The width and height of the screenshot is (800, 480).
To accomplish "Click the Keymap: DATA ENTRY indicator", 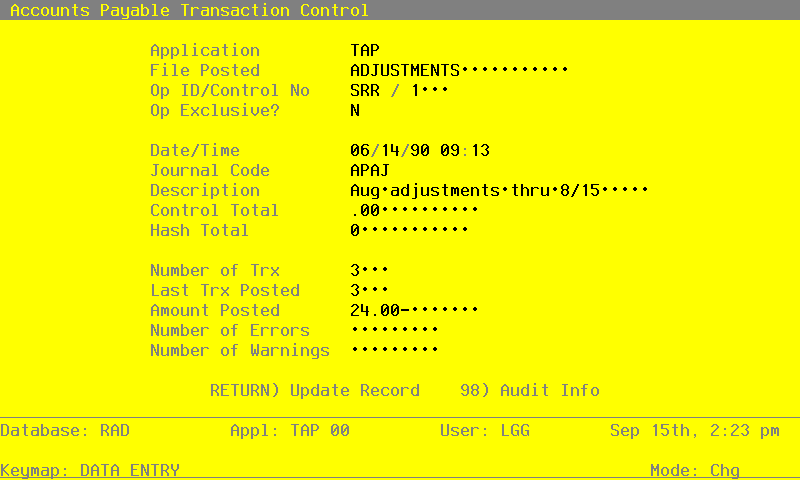I will pyautogui.click(x=90, y=470).
